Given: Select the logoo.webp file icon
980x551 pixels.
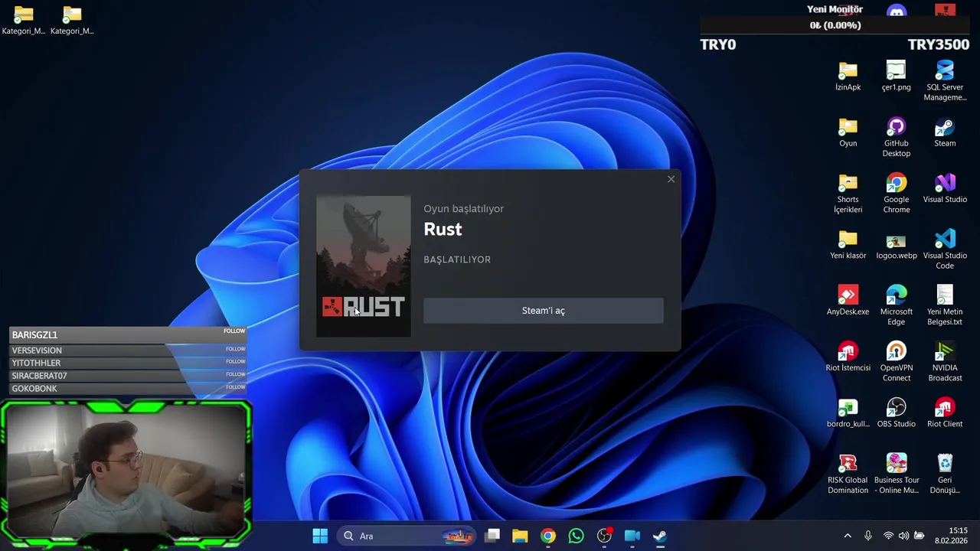Looking at the screenshot, I should (896, 245).
